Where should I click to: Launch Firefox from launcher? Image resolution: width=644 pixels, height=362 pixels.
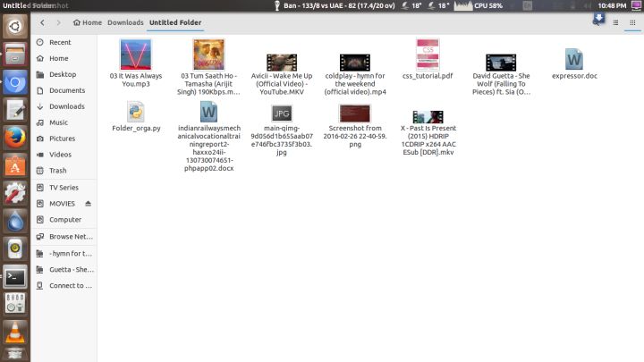click(x=15, y=138)
